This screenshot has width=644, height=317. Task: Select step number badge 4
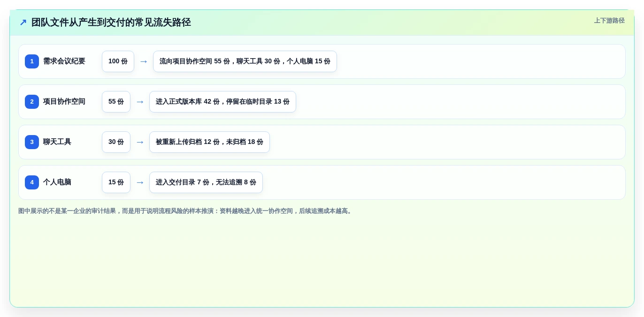(32, 182)
